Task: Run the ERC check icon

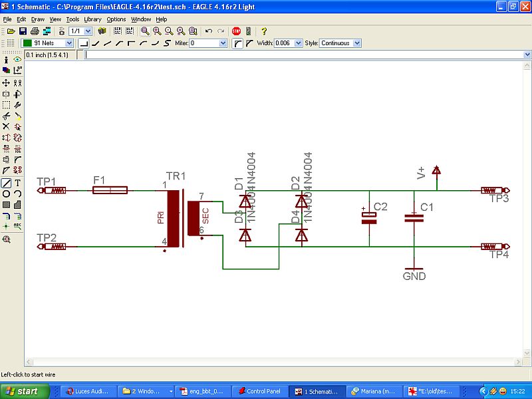Action: point(6,239)
